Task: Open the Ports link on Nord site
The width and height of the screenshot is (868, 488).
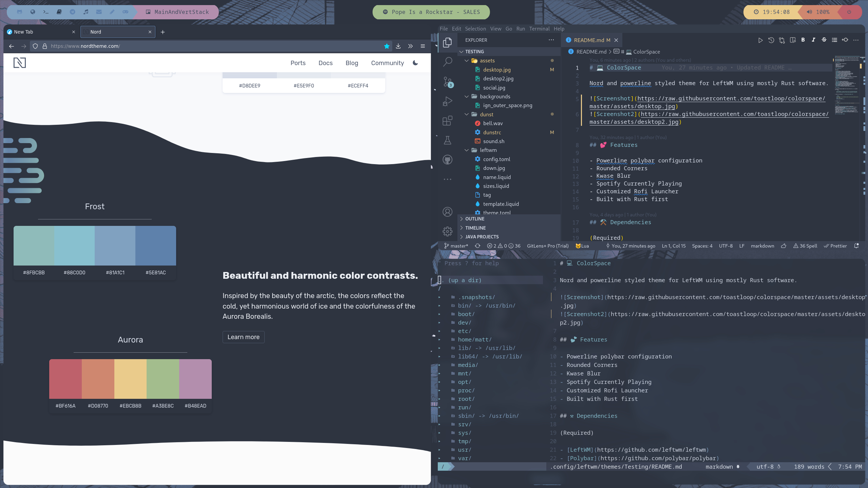Action: [298, 63]
